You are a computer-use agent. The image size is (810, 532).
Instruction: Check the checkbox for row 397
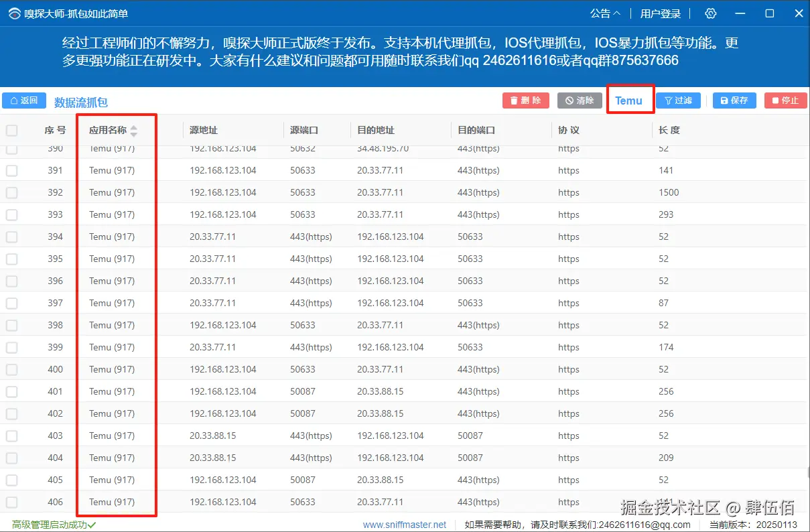coord(11,303)
